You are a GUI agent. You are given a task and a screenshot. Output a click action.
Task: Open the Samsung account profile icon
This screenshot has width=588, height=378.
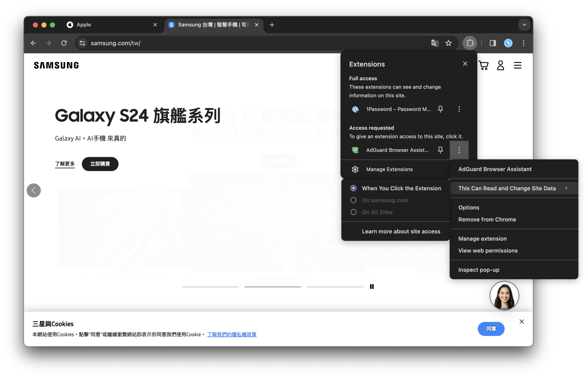[500, 65]
